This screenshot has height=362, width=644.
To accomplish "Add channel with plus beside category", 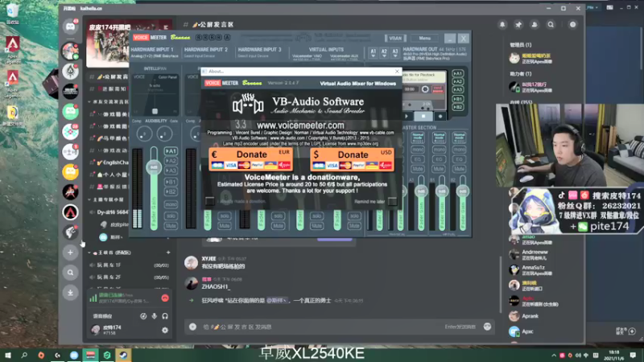I will pyautogui.click(x=168, y=253).
